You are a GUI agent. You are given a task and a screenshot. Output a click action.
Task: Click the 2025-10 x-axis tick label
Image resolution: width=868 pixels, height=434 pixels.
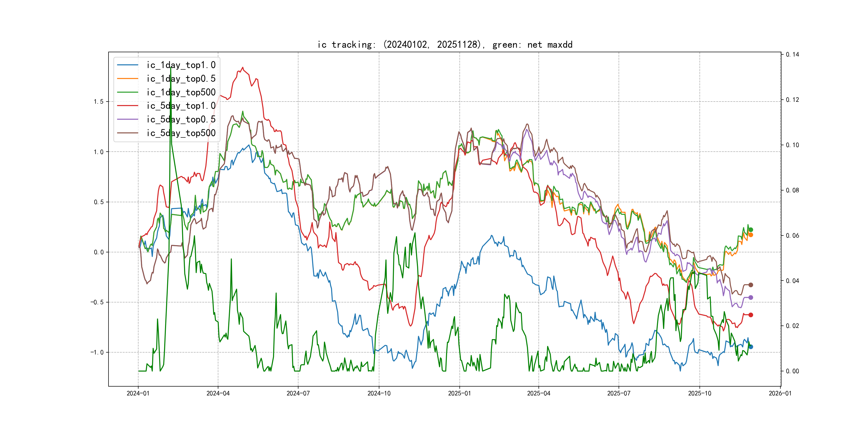point(699,394)
